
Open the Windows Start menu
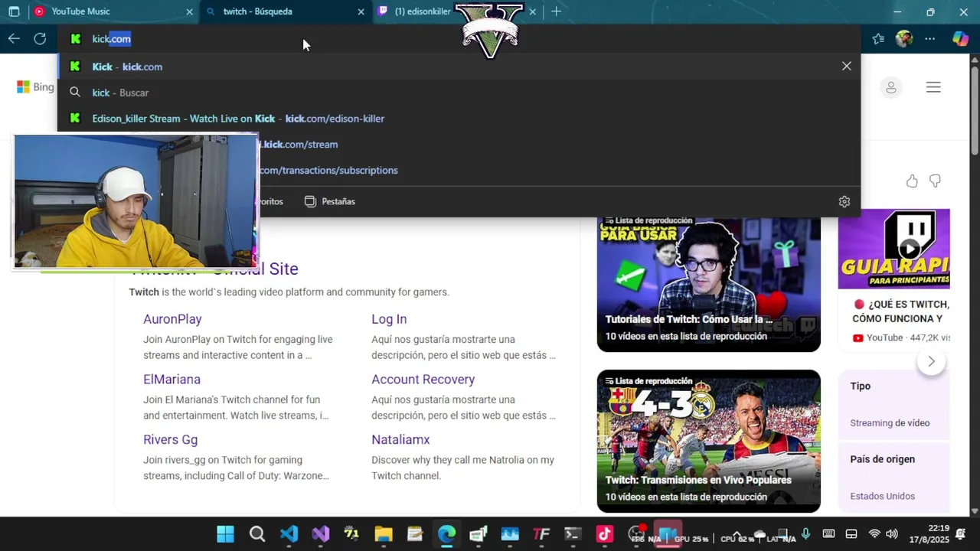[x=225, y=534]
